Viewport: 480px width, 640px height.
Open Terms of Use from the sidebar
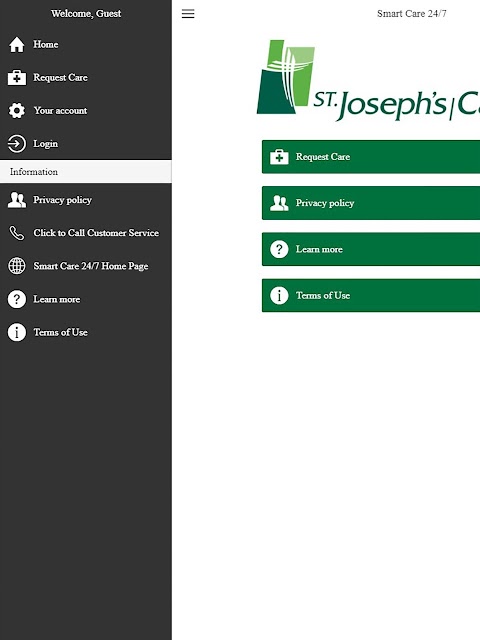(x=86, y=332)
